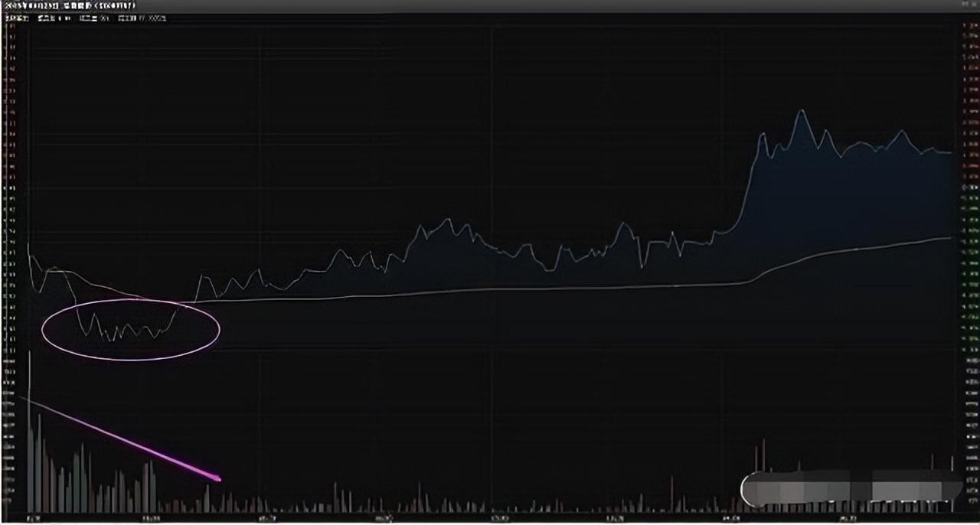This screenshot has height=525, width=980.
Task: Click the midday price peak before noon
Action: click(449, 220)
